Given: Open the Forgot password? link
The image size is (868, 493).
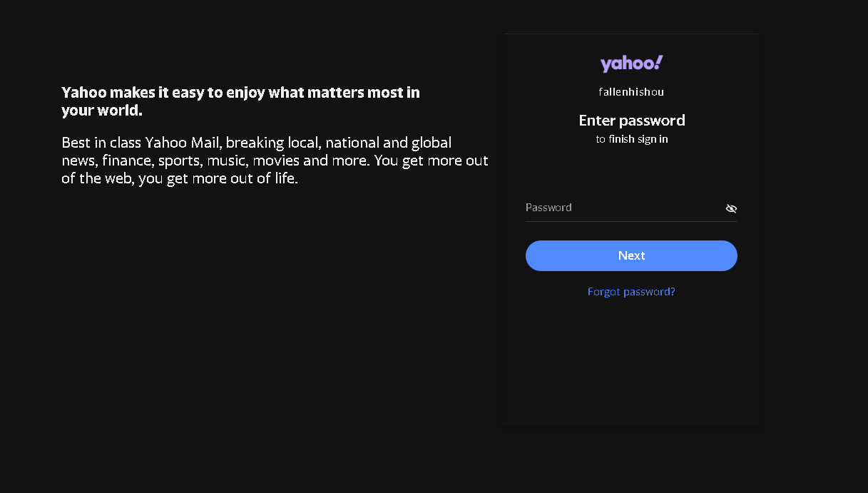Looking at the screenshot, I should pyautogui.click(x=631, y=292).
